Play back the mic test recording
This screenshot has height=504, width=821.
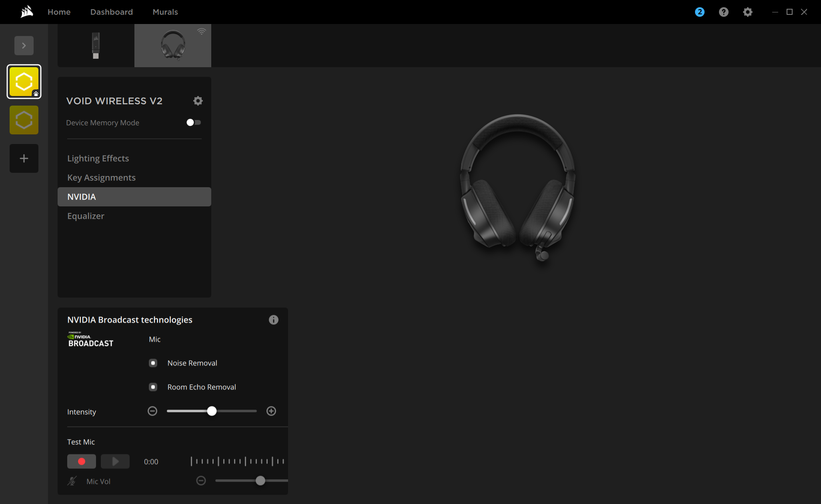pos(115,461)
